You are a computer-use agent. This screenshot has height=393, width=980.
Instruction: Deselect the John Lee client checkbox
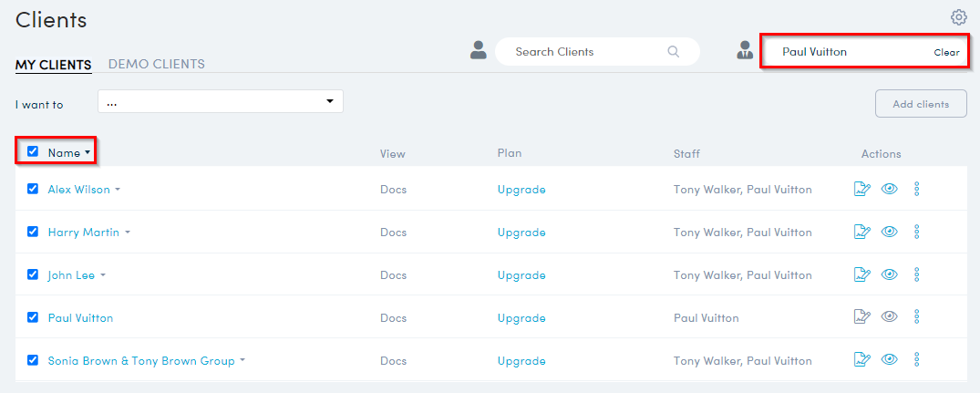(x=33, y=274)
